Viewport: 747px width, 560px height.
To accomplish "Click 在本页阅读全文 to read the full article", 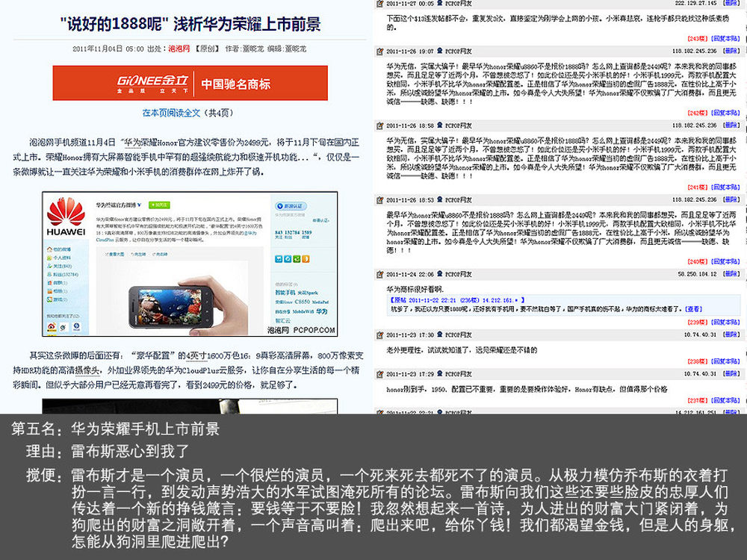I will tap(171, 113).
